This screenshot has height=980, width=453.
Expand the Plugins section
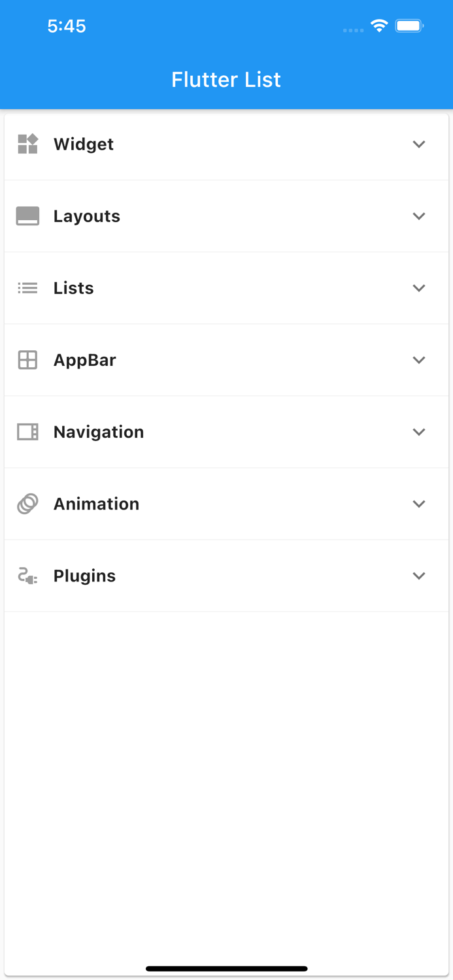419,576
